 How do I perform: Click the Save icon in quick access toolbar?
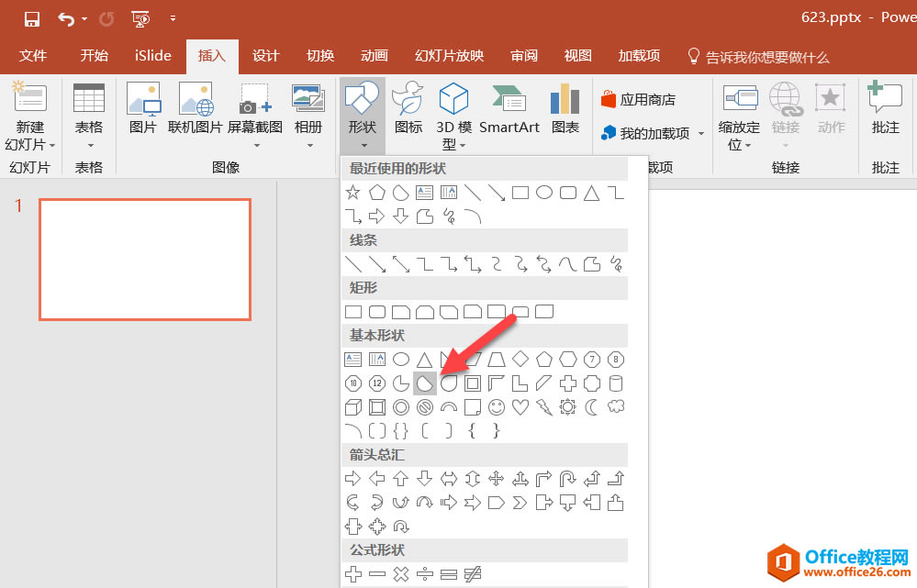point(31,18)
